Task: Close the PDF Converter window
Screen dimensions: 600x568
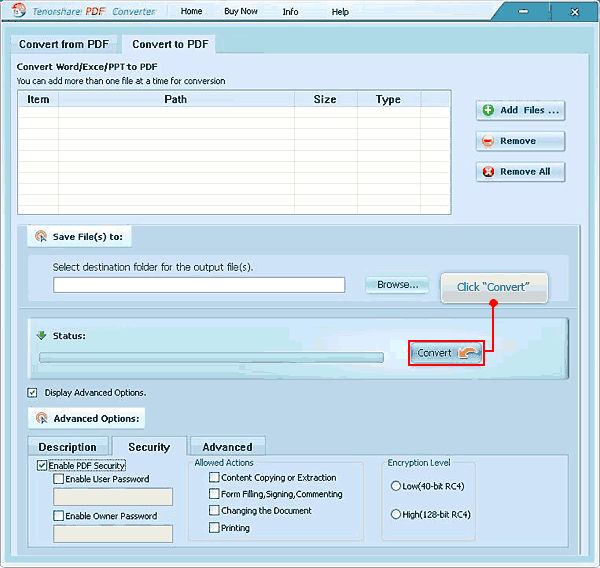Action: click(x=575, y=12)
